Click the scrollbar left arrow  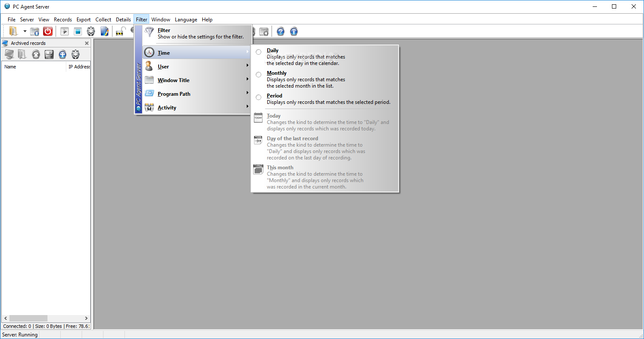point(6,318)
